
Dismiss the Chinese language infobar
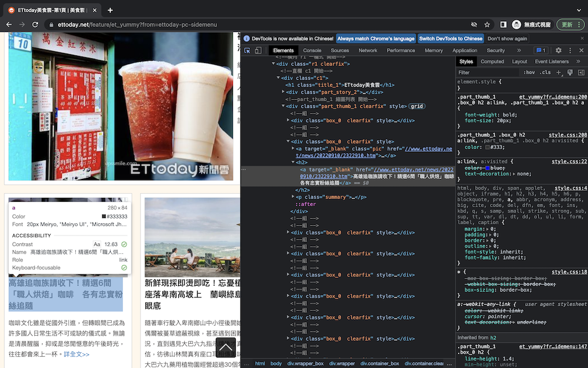(582, 38)
